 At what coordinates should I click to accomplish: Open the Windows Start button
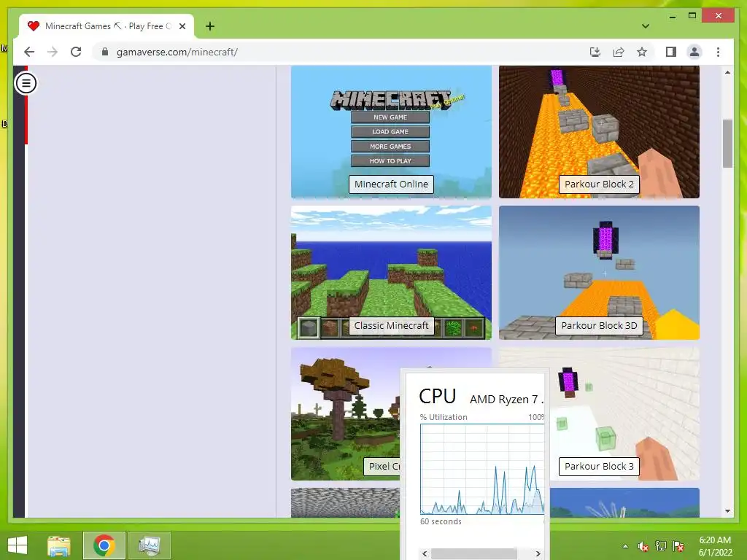[x=18, y=545]
